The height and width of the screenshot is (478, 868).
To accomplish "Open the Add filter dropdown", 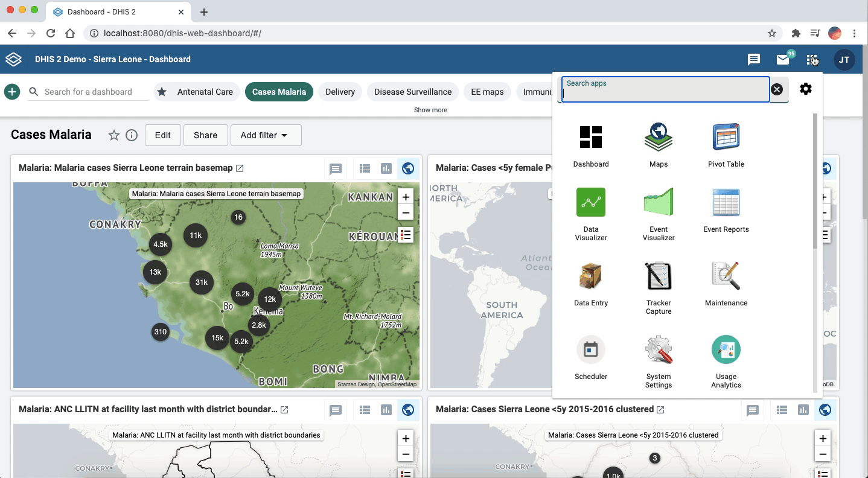I will pos(266,135).
